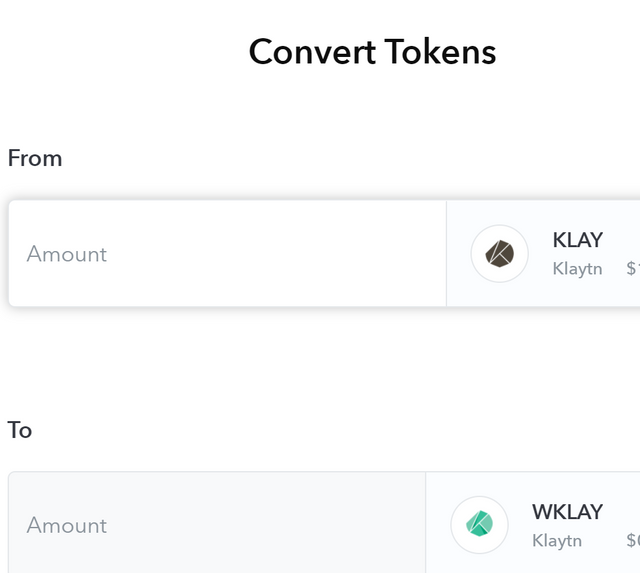This screenshot has width=640, height=573.
Task: Select the WKLAY symbol text
Action: 567,512
